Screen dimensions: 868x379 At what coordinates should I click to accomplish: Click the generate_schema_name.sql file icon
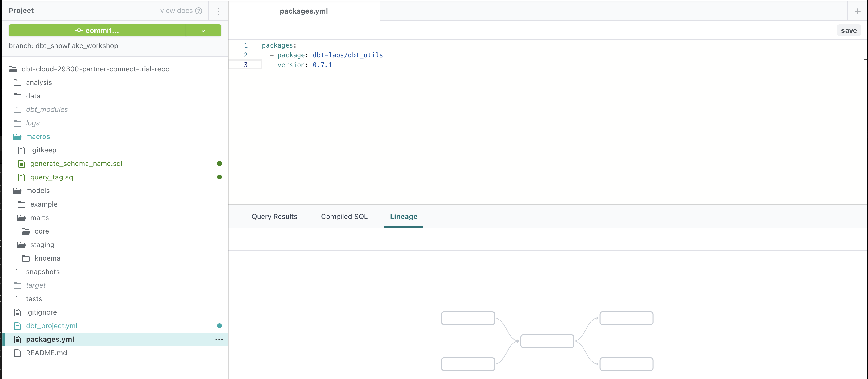click(22, 164)
